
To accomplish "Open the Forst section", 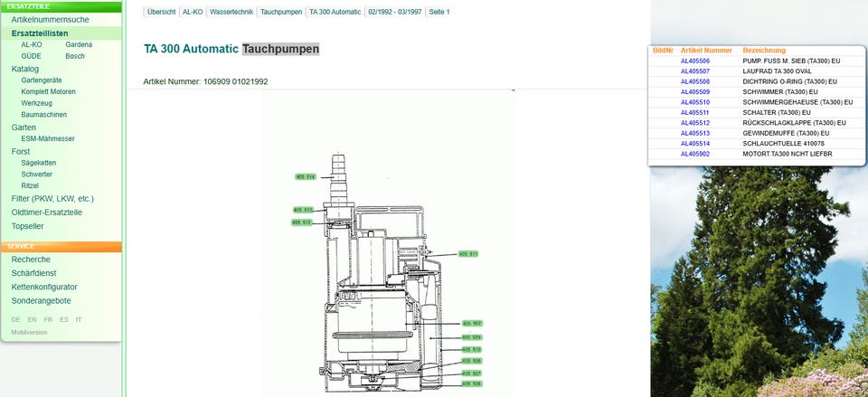I will (21, 151).
